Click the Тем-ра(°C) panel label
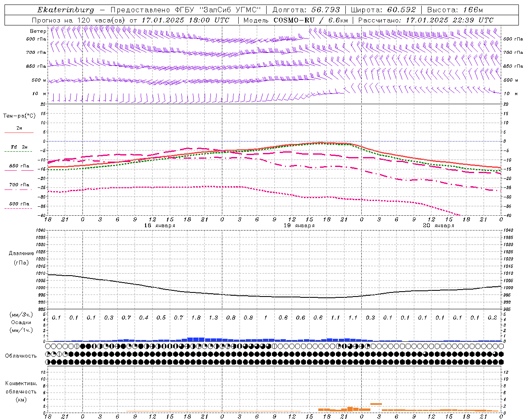Image resolution: width=525 pixels, height=420 pixels. pyautogui.click(x=19, y=116)
